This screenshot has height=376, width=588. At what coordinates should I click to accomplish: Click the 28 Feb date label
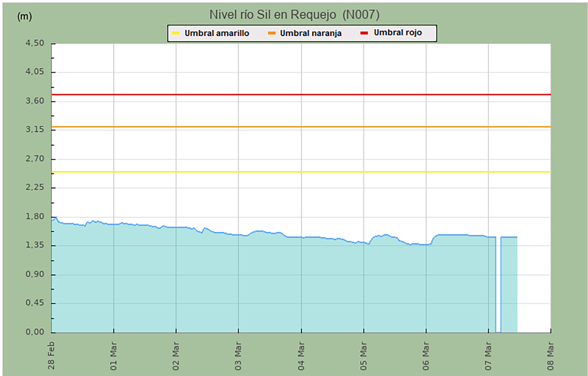(51, 355)
